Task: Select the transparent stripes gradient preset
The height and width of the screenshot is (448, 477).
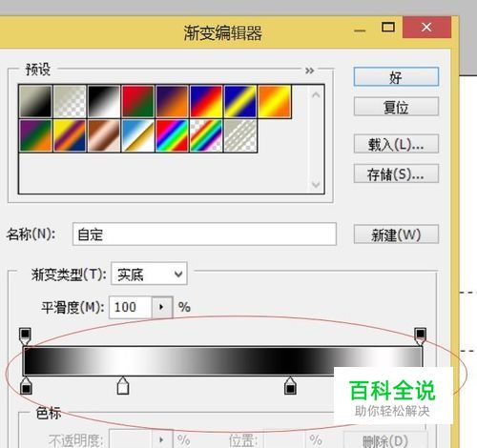Action: 240,135
